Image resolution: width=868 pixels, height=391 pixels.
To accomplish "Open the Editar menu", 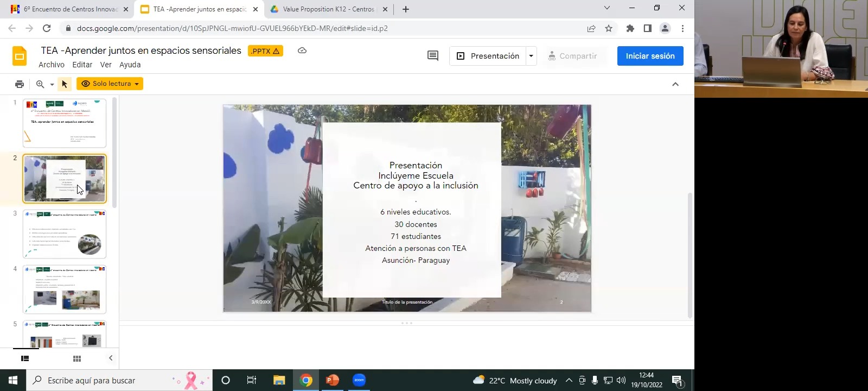I will tap(82, 65).
